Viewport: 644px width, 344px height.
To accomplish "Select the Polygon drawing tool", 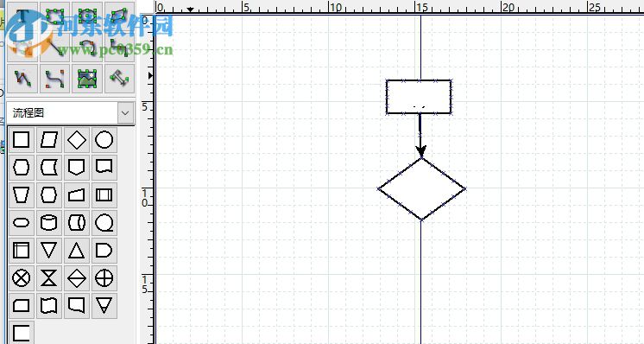I will tap(119, 16).
